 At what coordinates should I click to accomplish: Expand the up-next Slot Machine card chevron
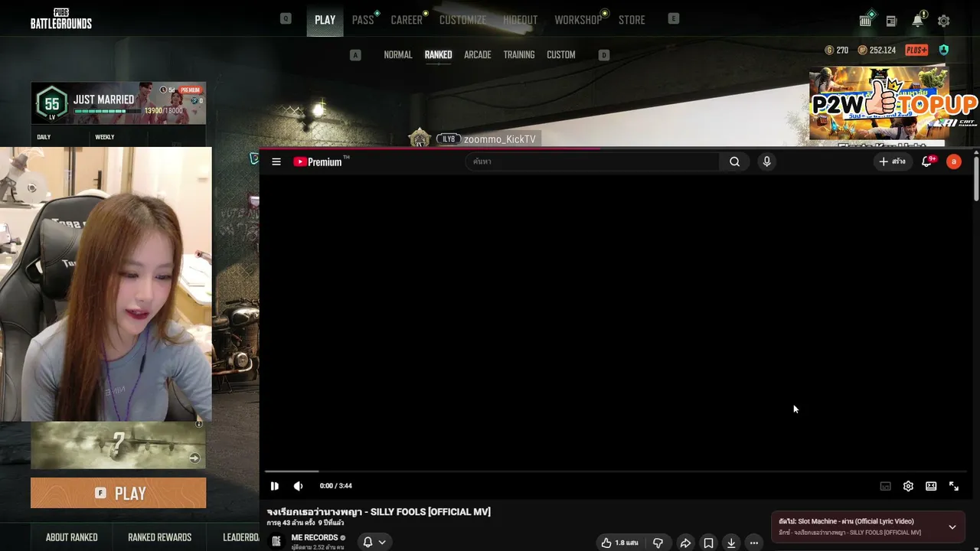click(x=952, y=527)
